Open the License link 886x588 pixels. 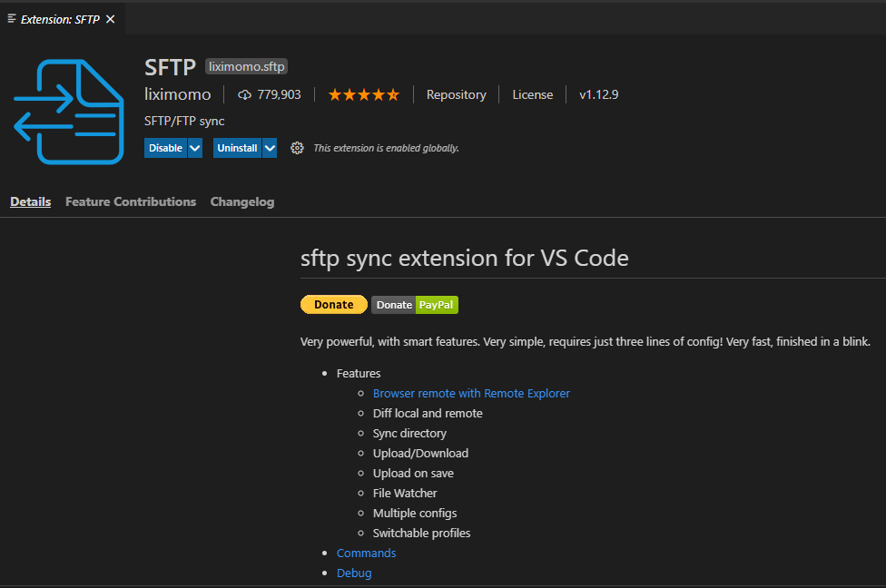(533, 95)
